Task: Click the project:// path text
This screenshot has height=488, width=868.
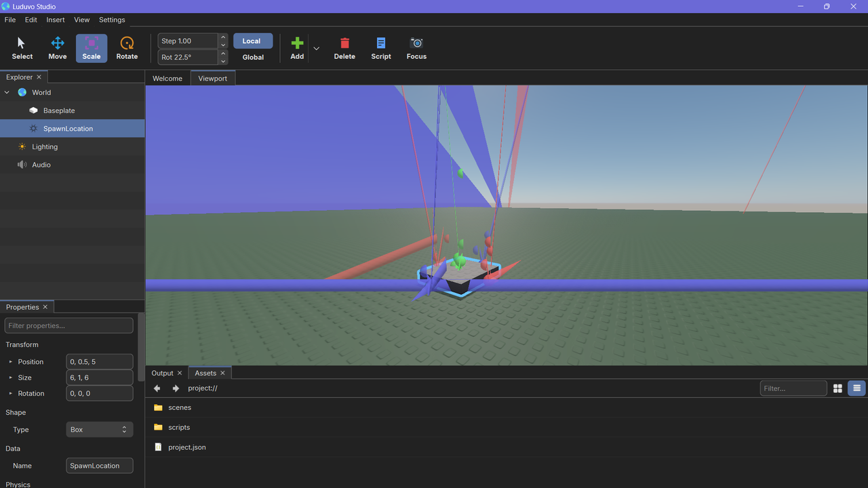Action: (x=203, y=388)
